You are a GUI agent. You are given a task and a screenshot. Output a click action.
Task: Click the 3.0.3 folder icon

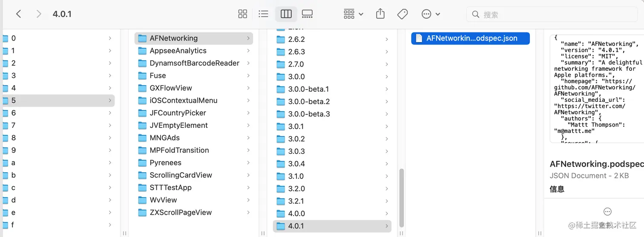(x=281, y=151)
